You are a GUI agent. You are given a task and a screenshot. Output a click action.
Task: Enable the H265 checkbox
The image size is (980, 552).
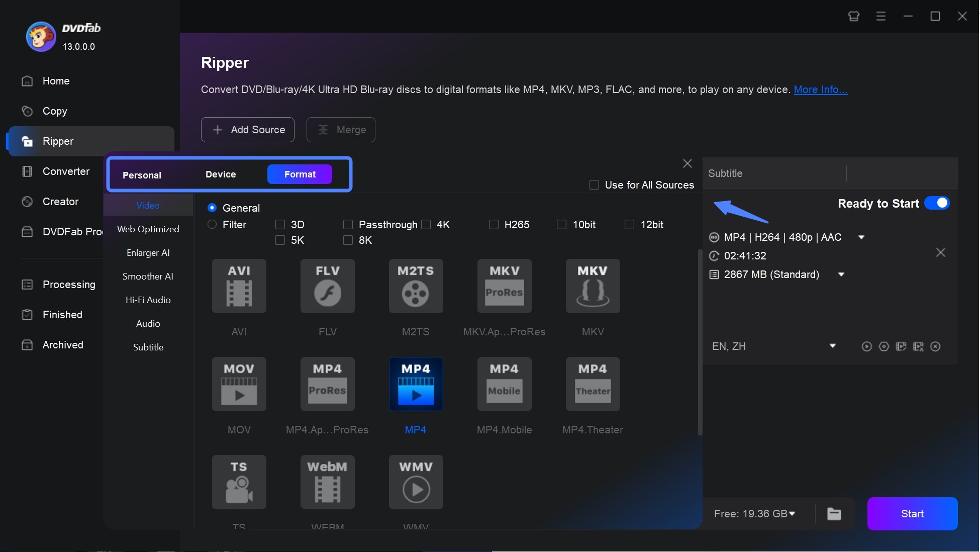pyautogui.click(x=494, y=224)
